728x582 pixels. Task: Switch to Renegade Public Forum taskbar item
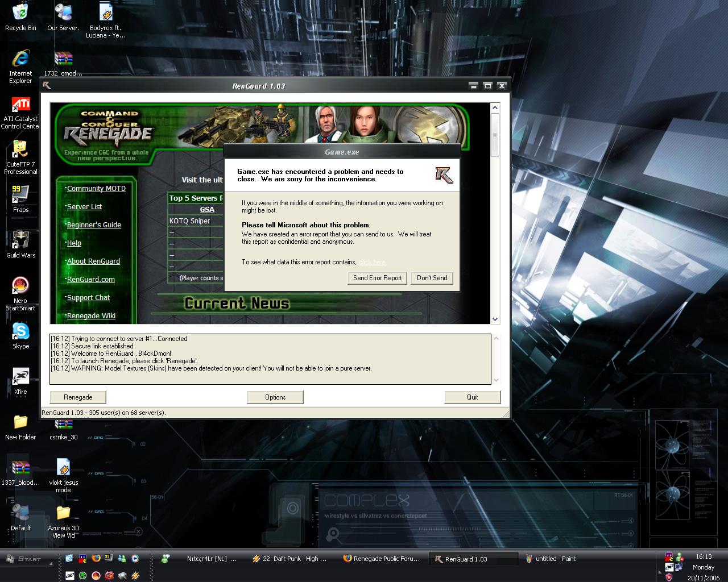382,559
